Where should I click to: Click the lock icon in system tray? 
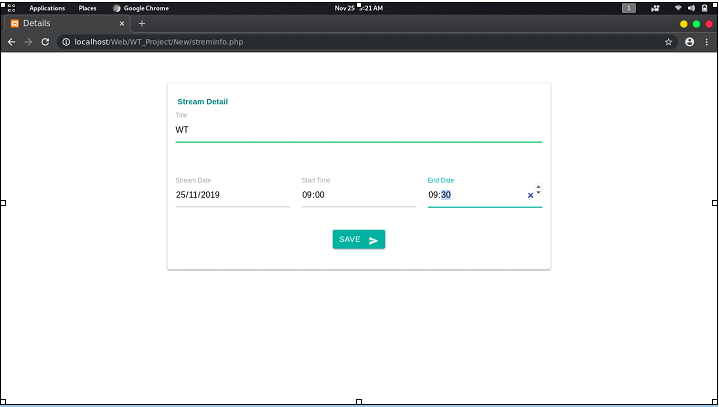[704, 8]
